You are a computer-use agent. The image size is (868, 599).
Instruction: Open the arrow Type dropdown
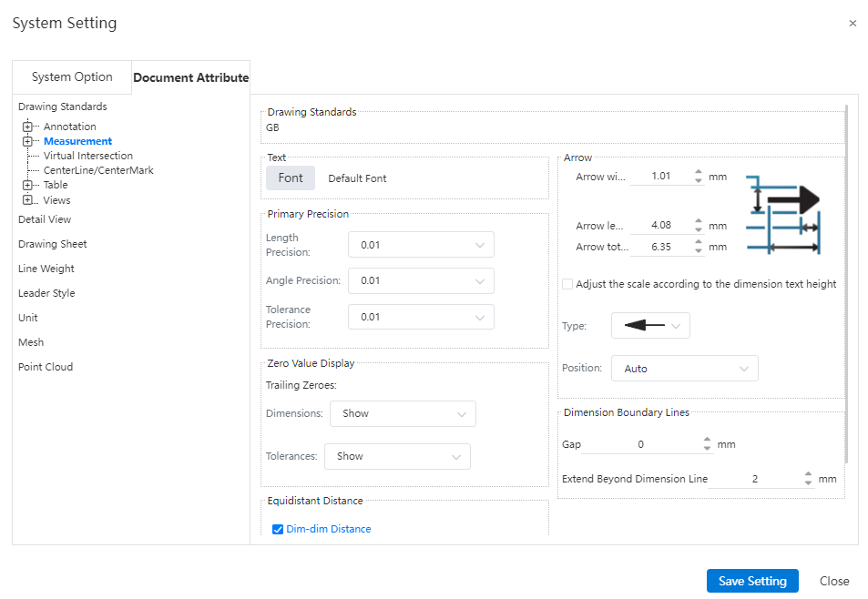point(650,325)
